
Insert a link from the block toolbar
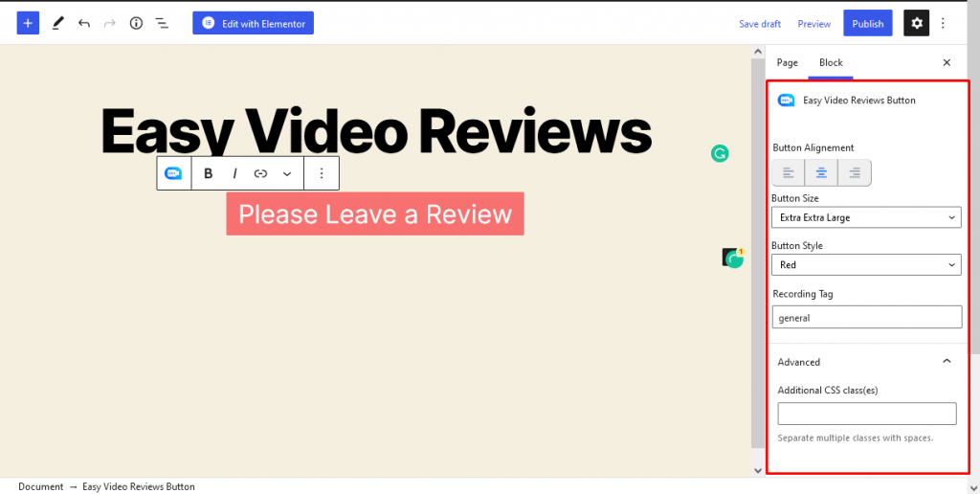(260, 174)
